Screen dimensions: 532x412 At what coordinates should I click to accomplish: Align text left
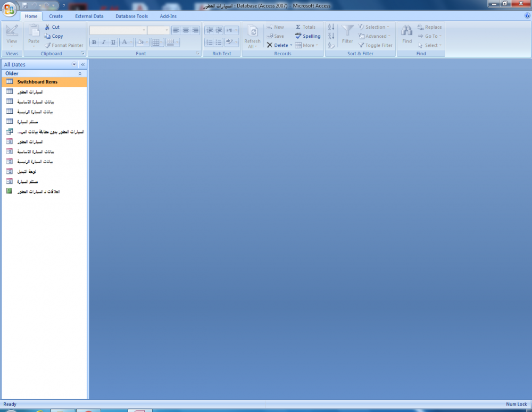(x=176, y=30)
